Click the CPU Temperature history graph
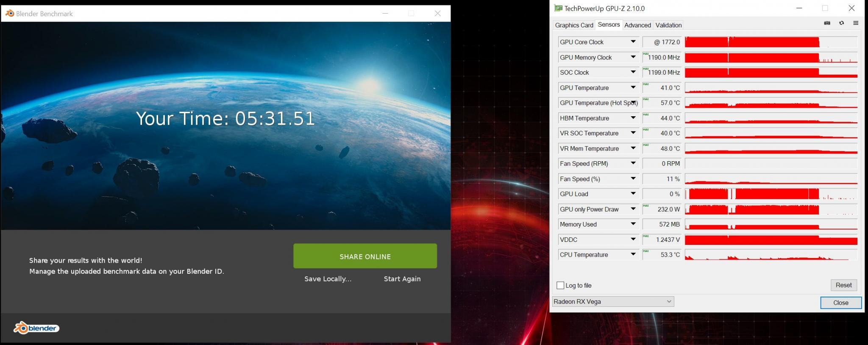The width and height of the screenshot is (868, 345). click(x=771, y=255)
